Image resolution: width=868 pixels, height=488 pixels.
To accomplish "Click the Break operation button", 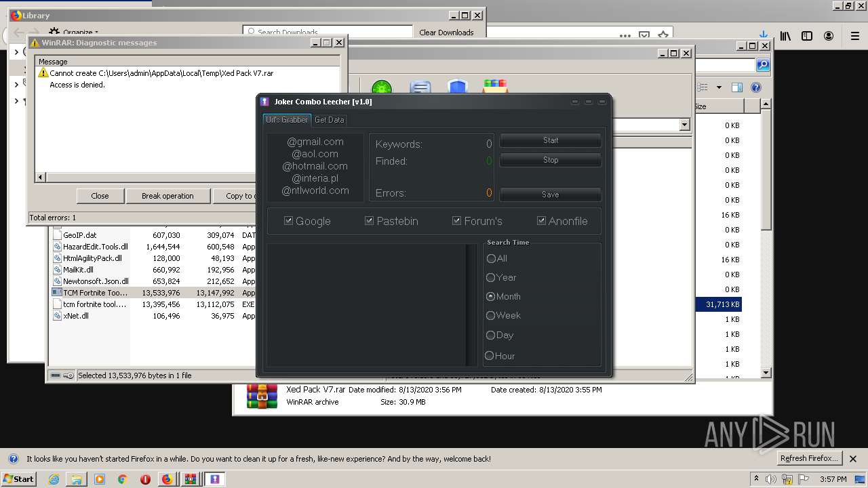I will [167, 196].
